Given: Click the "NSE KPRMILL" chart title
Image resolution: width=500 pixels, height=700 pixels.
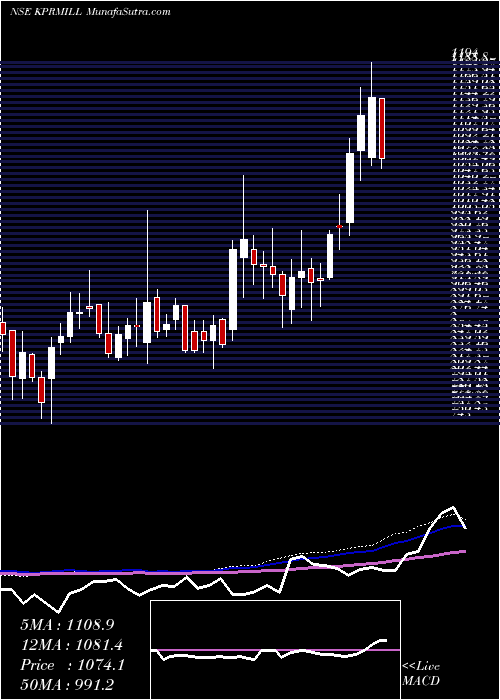Looking at the screenshot, I should [45, 12].
